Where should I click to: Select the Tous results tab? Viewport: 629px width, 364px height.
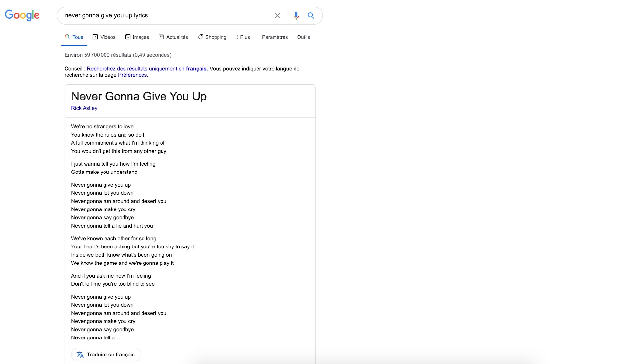point(74,37)
